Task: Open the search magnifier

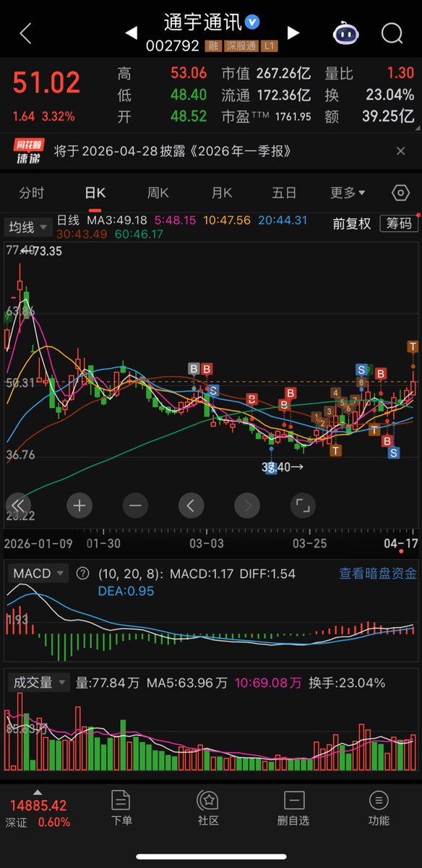Action: point(392,33)
